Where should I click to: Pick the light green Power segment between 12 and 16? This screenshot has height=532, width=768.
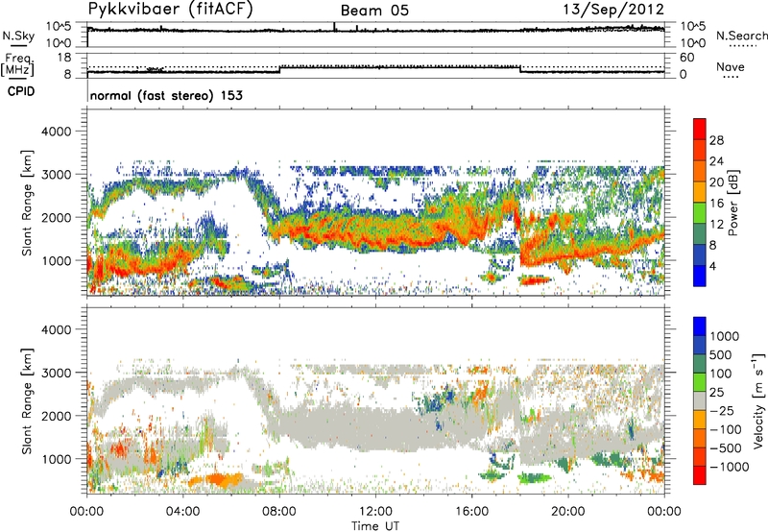point(700,213)
